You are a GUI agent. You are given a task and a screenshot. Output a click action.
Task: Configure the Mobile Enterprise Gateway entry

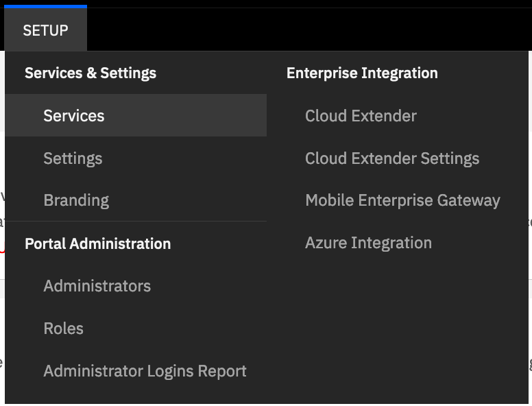pyautogui.click(x=402, y=201)
